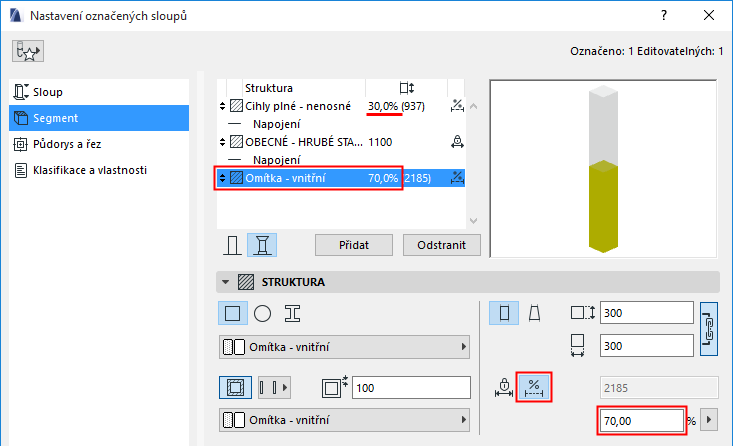
Task: Choose the tapered segment shape icon
Action: pyautogui.click(x=534, y=313)
